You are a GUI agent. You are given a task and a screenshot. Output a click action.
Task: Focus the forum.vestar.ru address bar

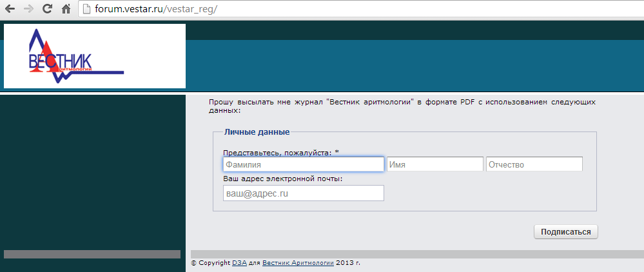(x=322, y=10)
